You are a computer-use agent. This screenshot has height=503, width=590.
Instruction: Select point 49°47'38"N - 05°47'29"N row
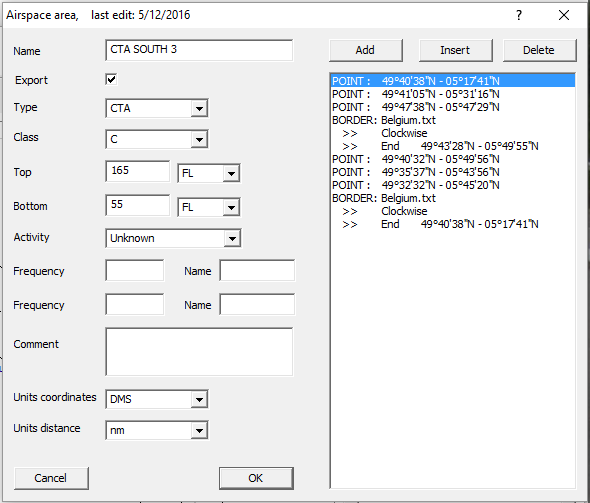tap(453, 107)
